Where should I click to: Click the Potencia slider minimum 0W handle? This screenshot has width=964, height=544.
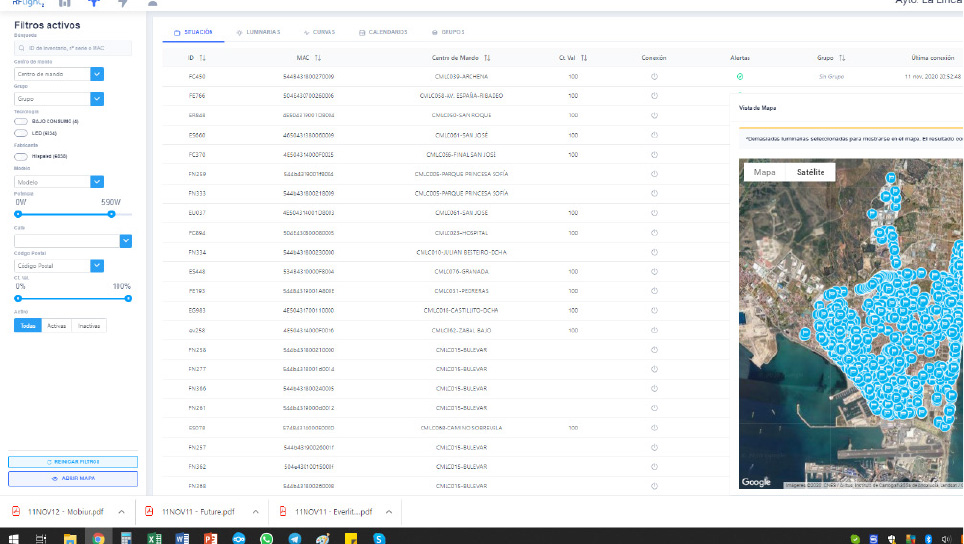pyautogui.click(x=18, y=214)
